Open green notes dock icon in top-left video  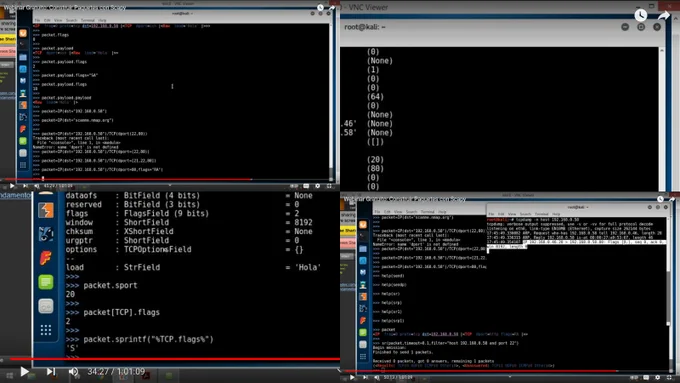pos(23,141)
